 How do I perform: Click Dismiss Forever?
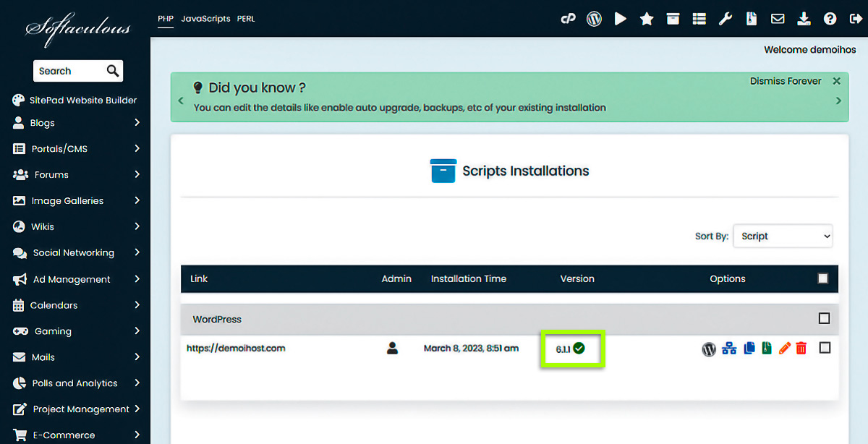(x=786, y=81)
